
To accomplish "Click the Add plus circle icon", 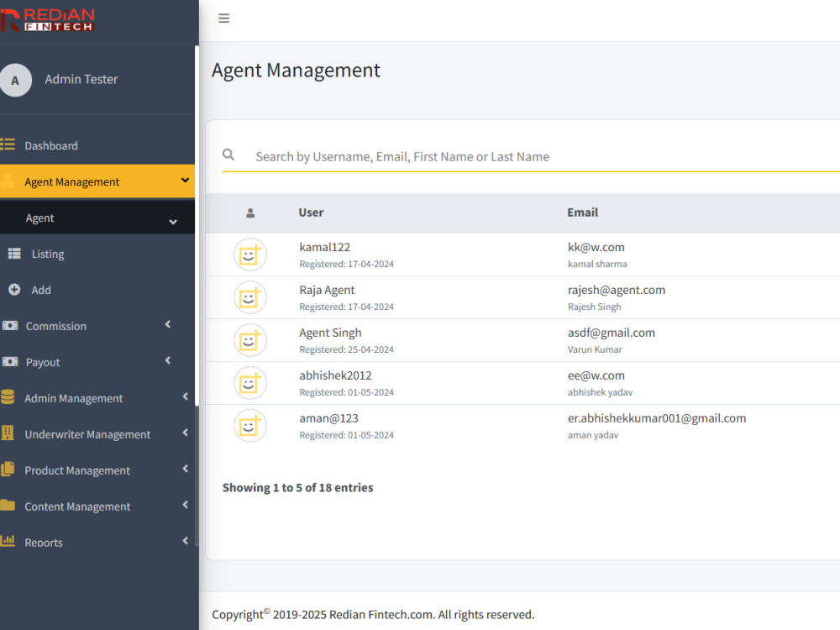I will (14, 289).
